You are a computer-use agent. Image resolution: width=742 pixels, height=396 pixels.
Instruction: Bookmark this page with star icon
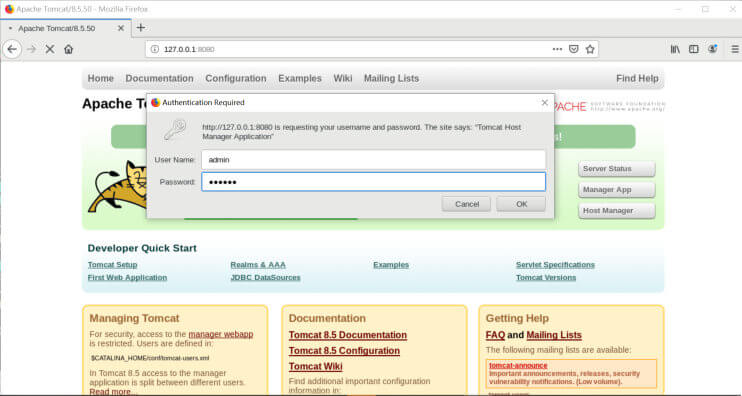tap(590, 49)
